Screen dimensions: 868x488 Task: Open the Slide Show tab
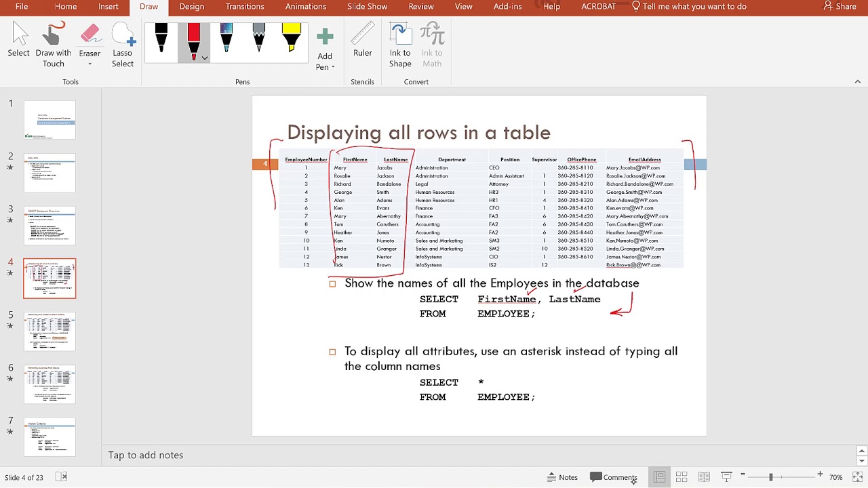368,6
